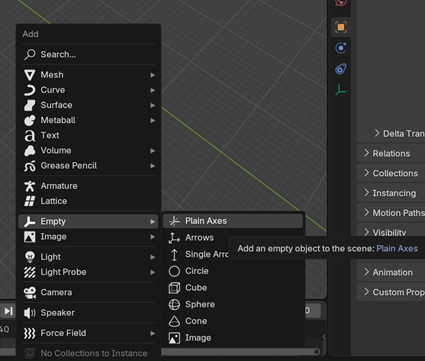Image resolution: width=425 pixels, height=361 pixels.
Task: Expand the Visibility panel
Action: (391, 231)
